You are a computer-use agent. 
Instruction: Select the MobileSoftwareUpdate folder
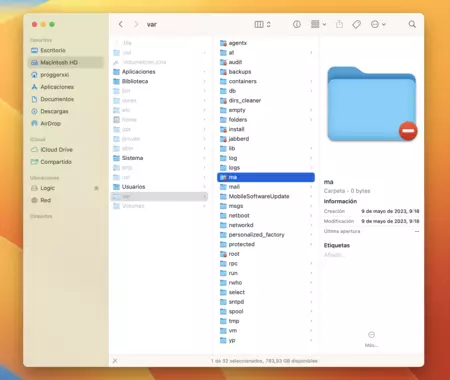pyautogui.click(x=266, y=196)
